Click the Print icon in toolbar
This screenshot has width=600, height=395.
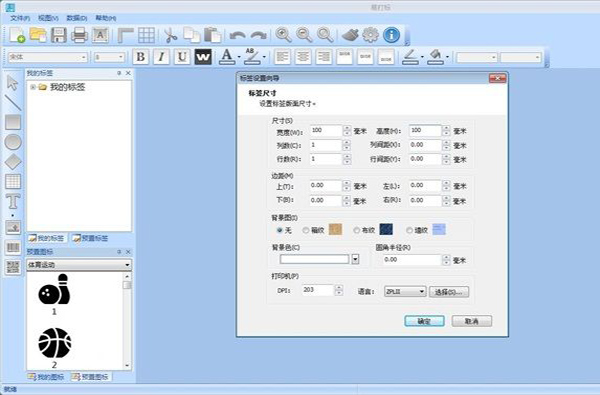(79, 35)
